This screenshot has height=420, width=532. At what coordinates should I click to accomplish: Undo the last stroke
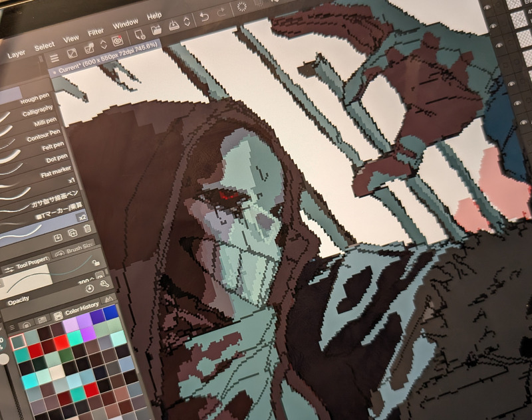204,17
